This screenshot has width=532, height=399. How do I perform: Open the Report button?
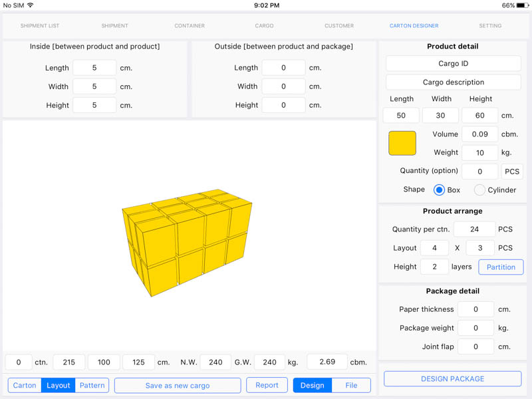[267, 385]
